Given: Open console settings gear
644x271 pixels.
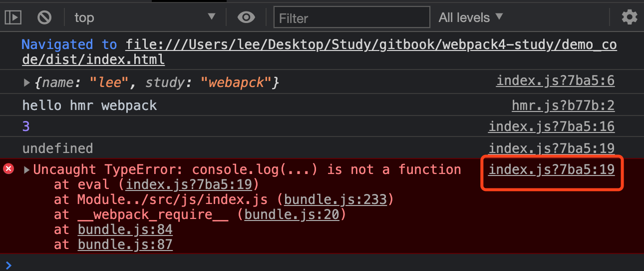Looking at the screenshot, I should [x=629, y=17].
